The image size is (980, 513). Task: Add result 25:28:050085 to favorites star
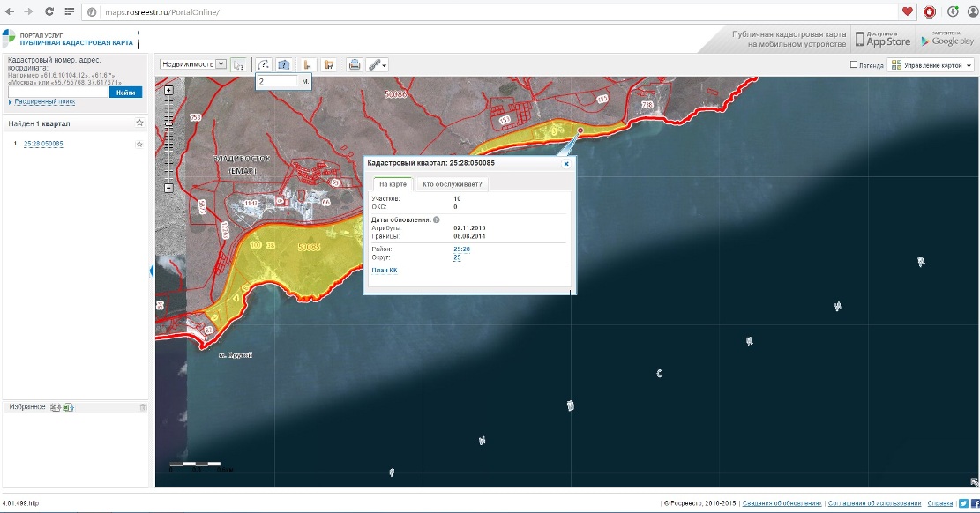tap(139, 144)
